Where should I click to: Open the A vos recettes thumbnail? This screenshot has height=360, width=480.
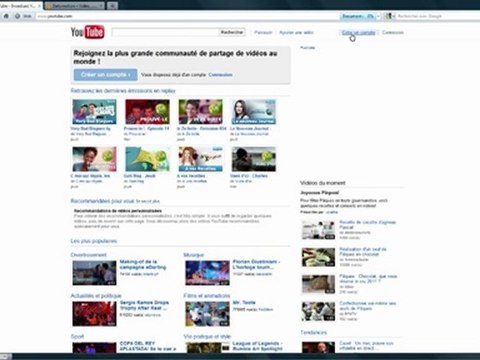coord(200,159)
